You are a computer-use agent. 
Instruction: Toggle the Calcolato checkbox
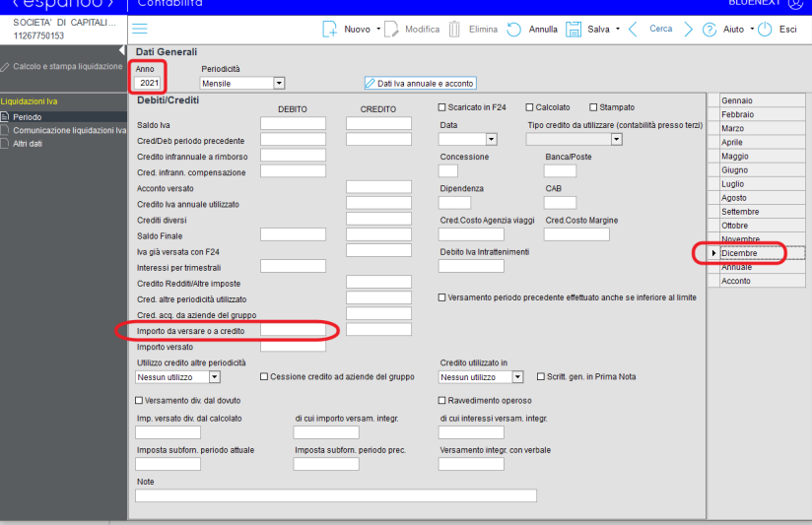click(x=529, y=107)
